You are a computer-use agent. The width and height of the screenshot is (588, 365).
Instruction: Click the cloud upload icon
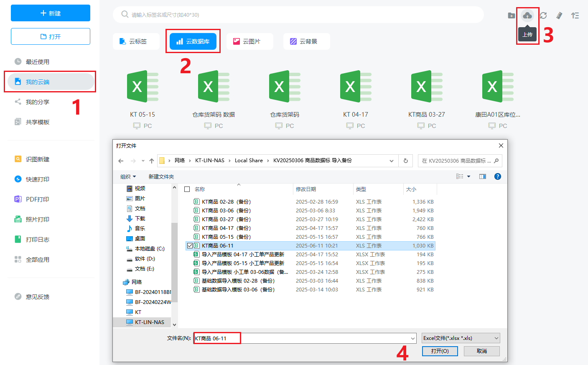[527, 16]
